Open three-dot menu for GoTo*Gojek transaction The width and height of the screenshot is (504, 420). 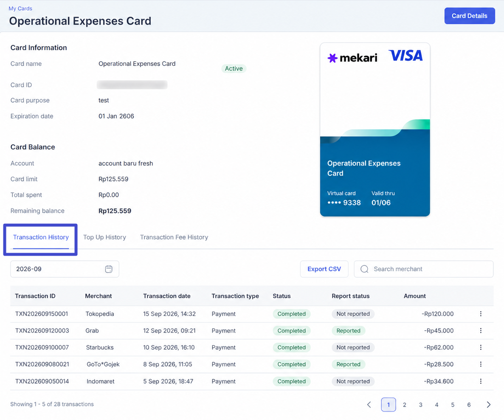481,364
